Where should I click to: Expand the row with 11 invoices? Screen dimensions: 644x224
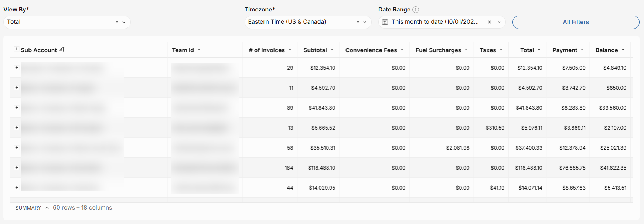pos(16,88)
